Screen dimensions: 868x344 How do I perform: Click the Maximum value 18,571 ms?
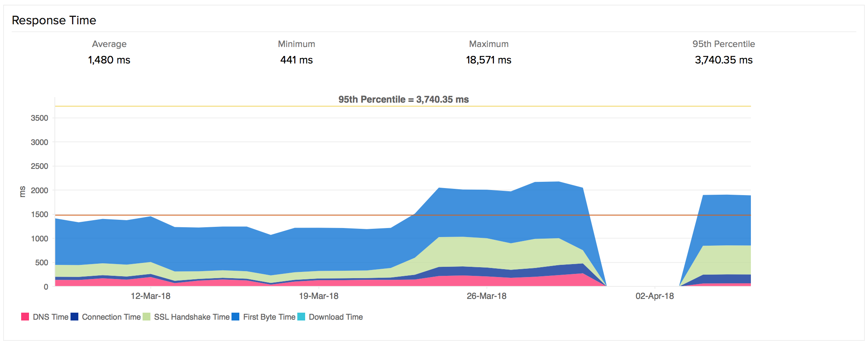(488, 60)
